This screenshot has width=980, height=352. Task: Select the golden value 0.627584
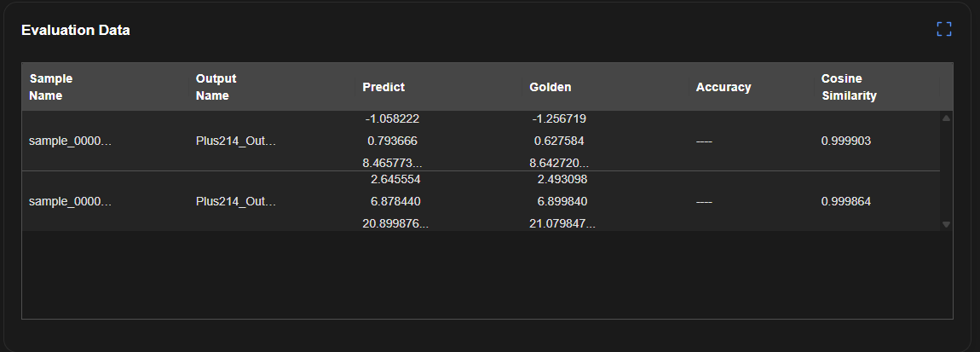click(x=559, y=141)
